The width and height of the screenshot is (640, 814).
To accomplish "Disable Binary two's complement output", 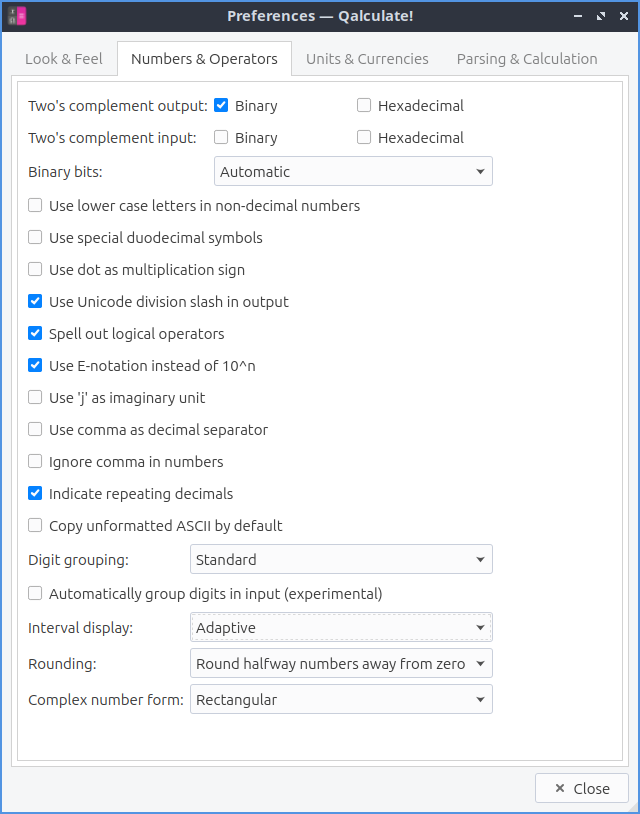I will [222, 106].
